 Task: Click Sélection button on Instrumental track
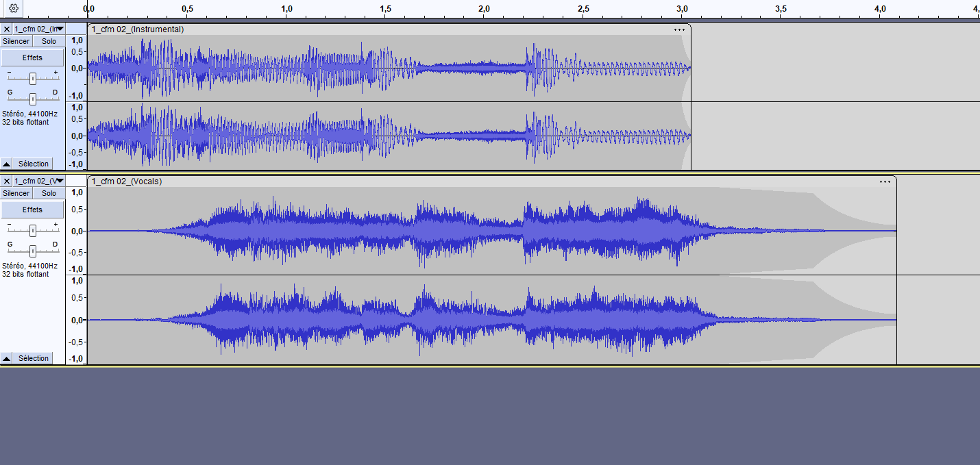[x=34, y=164]
